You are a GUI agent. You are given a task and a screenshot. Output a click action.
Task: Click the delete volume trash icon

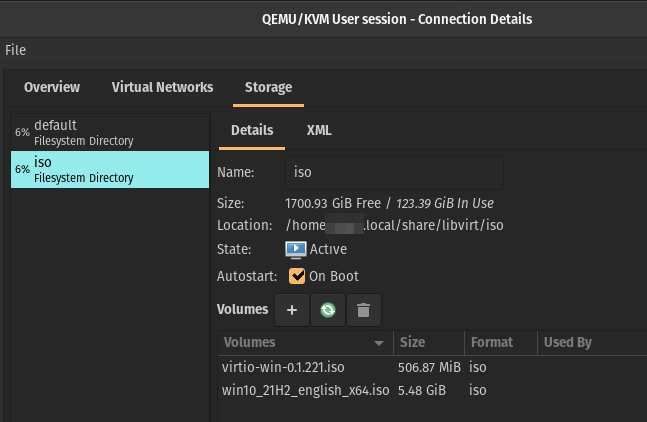[x=363, y=310]
